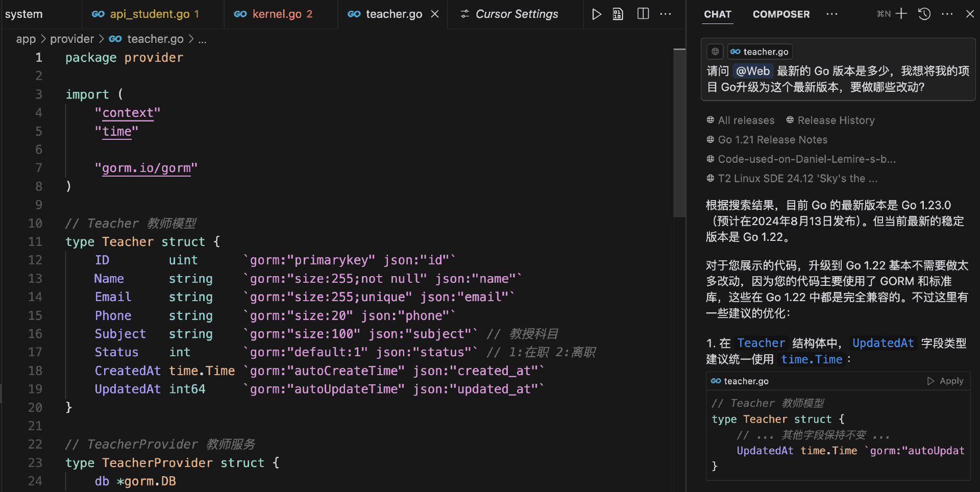
Task: Click 'db *gorm.DB' field line
Action: (135, 481)
